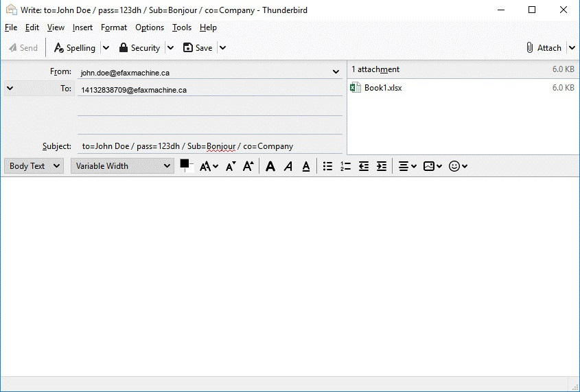Expand the From address dropdown
Screen dimensions: 580x392
[336, 72]
